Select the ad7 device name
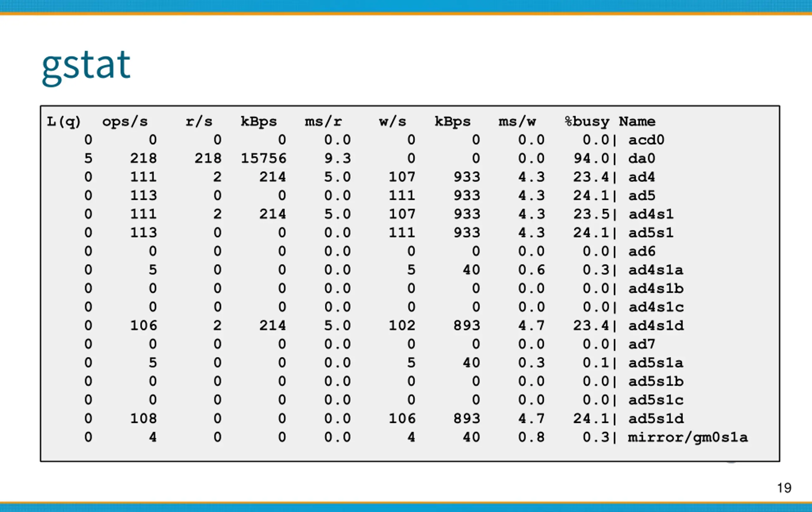 pos(641,344)
